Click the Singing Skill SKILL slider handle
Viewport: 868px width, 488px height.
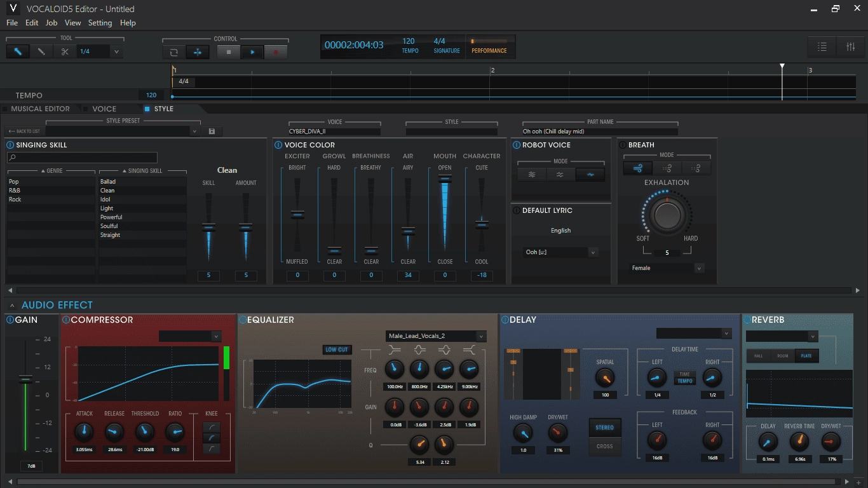pyautogui.click(x=208, y=227)
